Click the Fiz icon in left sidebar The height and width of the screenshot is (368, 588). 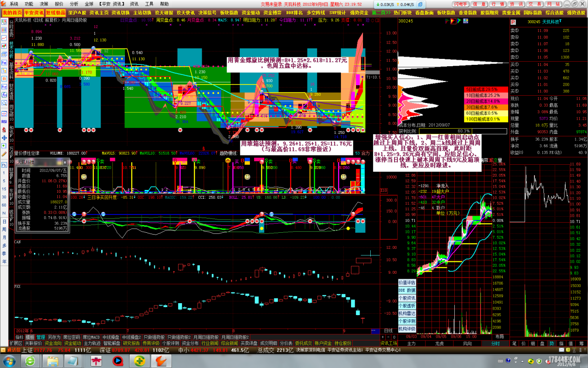[4, 86]
